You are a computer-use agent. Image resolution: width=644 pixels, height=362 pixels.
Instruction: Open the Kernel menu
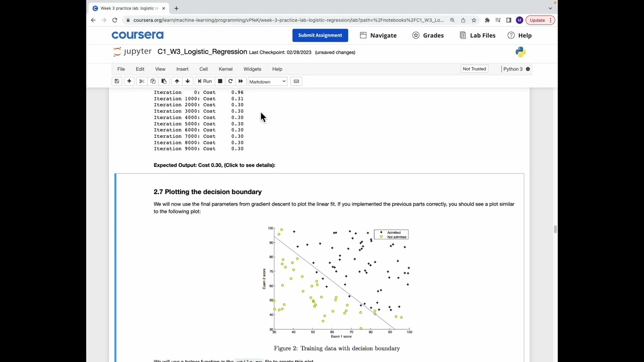pos(225,69)
